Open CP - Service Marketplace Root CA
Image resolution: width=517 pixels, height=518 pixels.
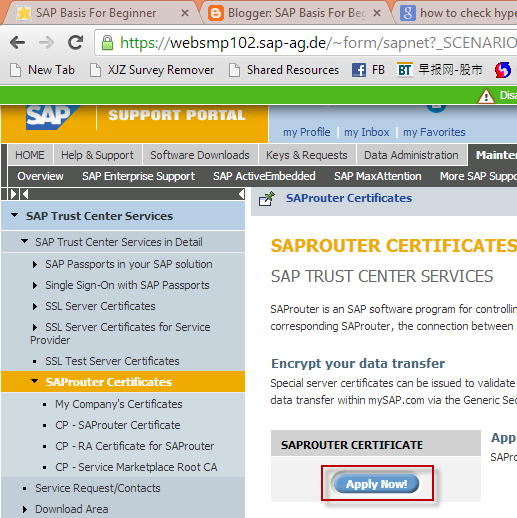point(136,467)
